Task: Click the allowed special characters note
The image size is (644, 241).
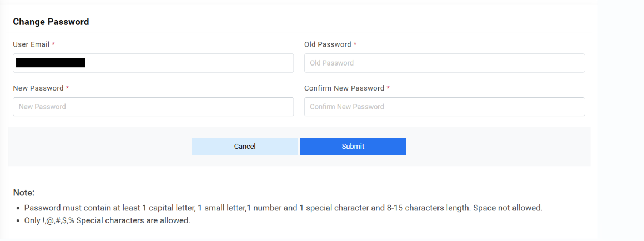Action: (107, 220)
